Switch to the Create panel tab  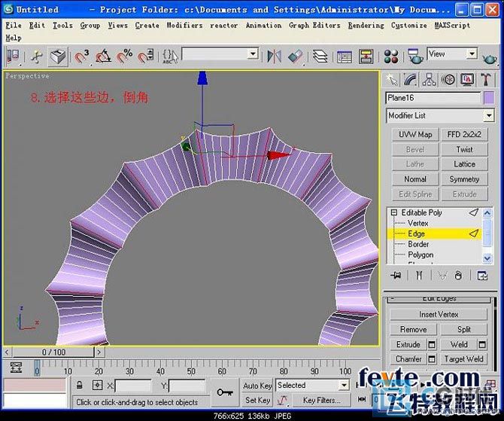coord(391,80)
